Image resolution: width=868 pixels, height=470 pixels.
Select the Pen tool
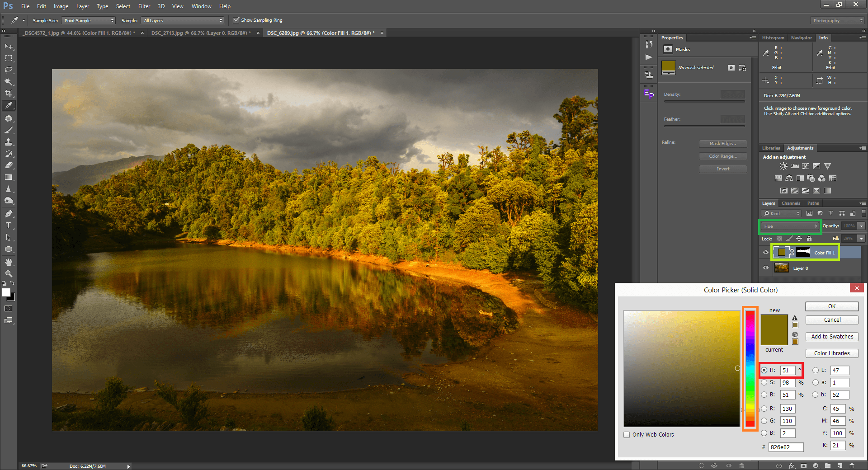9,213
